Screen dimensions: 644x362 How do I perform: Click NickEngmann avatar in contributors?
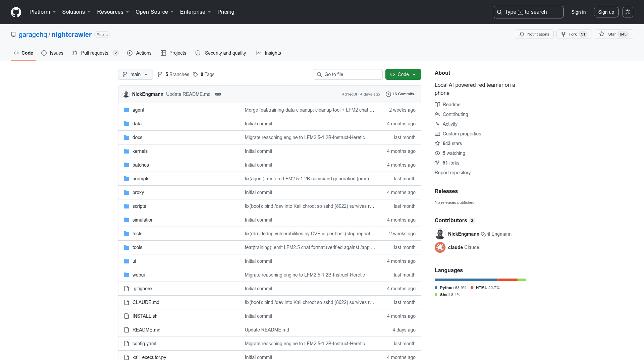440,234
